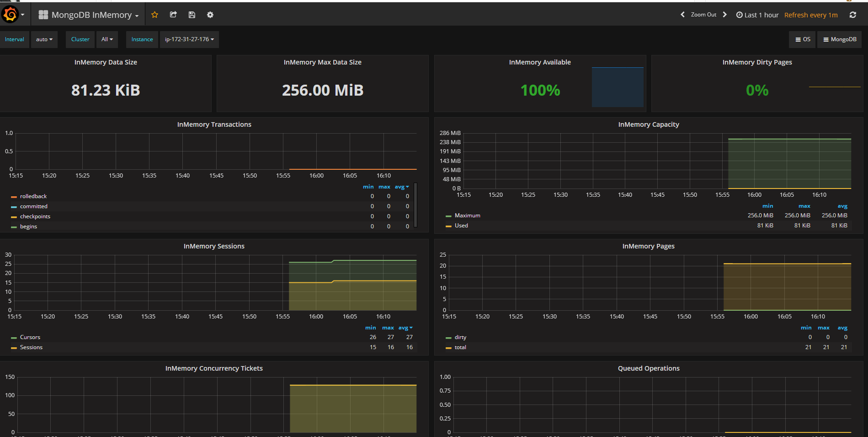Screen dimensions: 868x437
Task: Toggle the rolledback series in Transactions legend
Action: coord(33,196)
